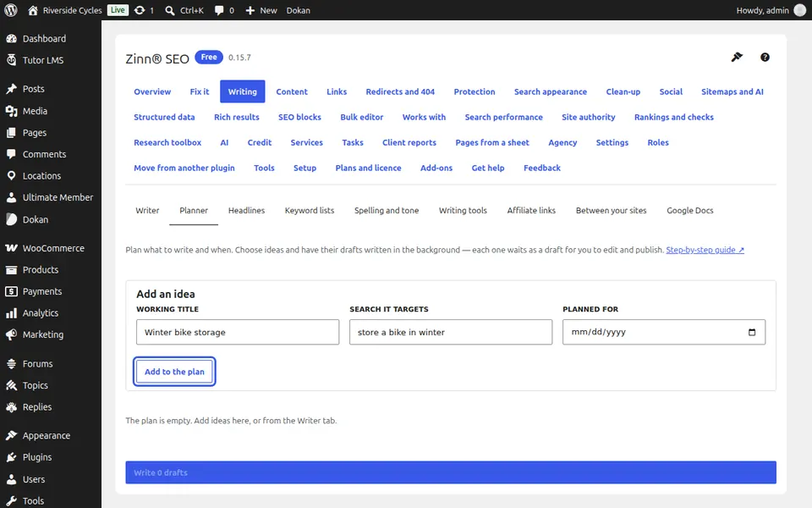Click Analytics bar chart icon
This screenshot has height=508, width=812.
click(x=11, y=313)
